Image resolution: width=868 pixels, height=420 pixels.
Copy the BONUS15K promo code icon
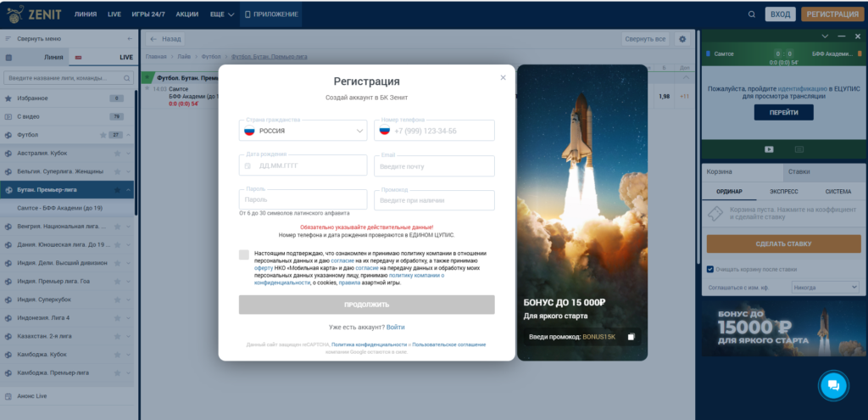(x=631, y=337)
